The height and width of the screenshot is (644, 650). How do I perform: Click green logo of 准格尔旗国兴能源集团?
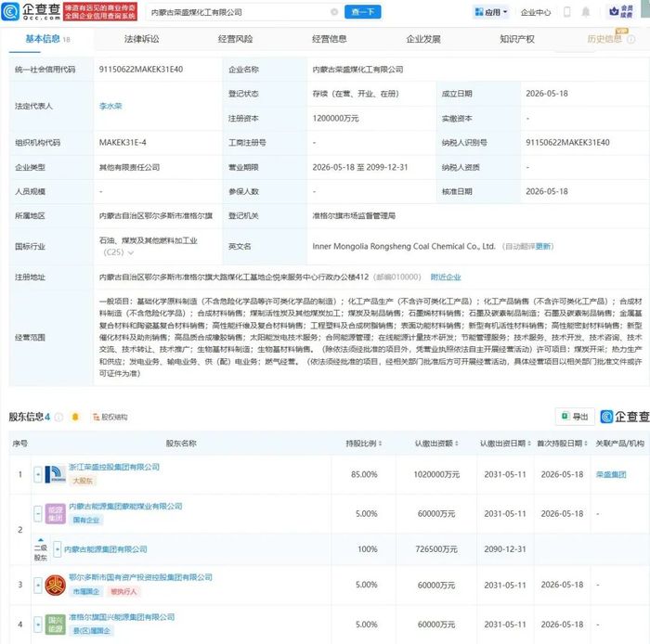(x=55, y=625)
